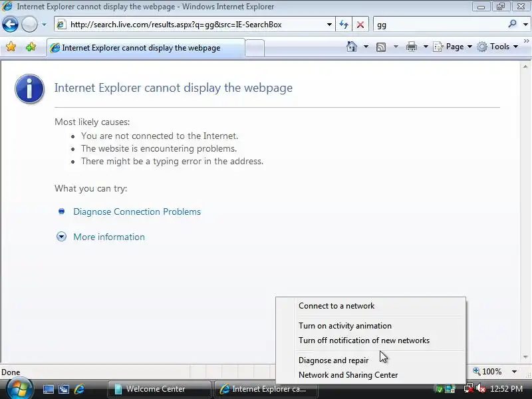Open the Tools menu
The image size is (532, 399).
pos(498,47)
